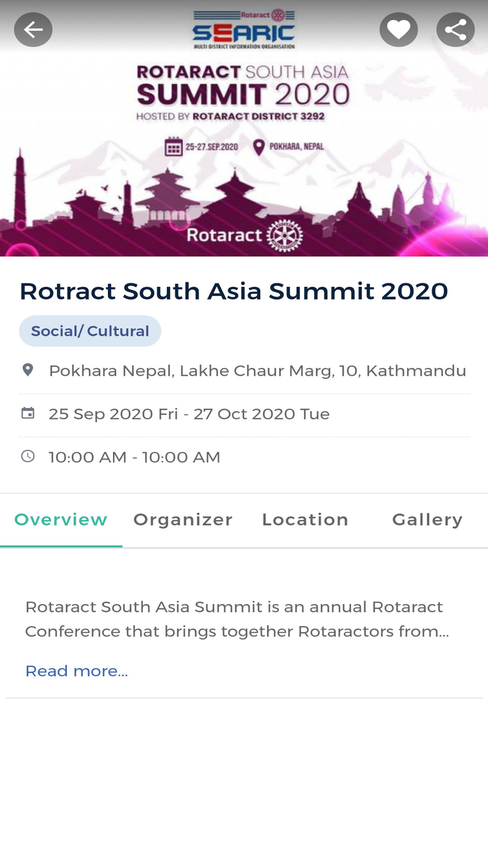Viewport: 488px width, 868px height.
Task: Tap the location pin icon
Action: pyautogui.click(x=28, y=370)
